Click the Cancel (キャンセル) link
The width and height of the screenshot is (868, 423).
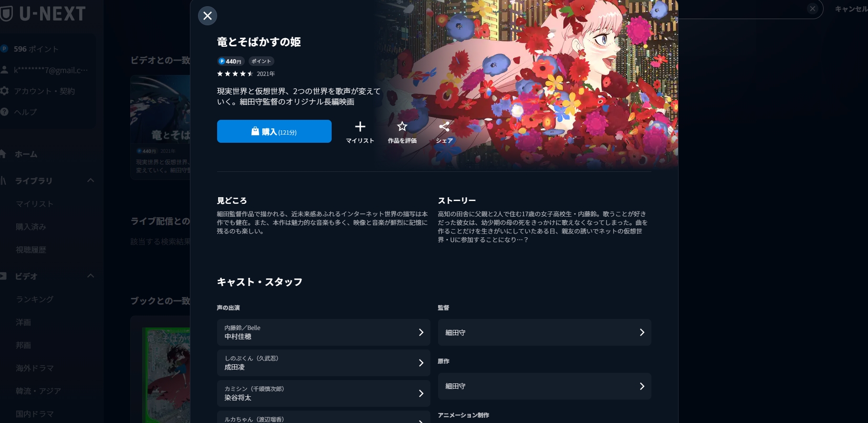pyautogui.click(x=851, y=9)
